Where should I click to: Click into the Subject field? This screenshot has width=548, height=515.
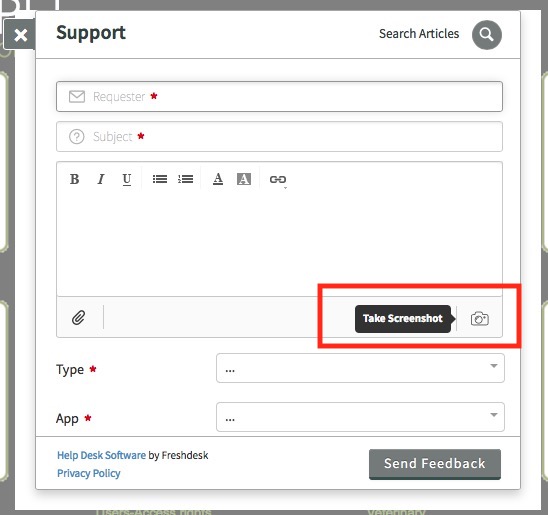click(x=279, y=136)
